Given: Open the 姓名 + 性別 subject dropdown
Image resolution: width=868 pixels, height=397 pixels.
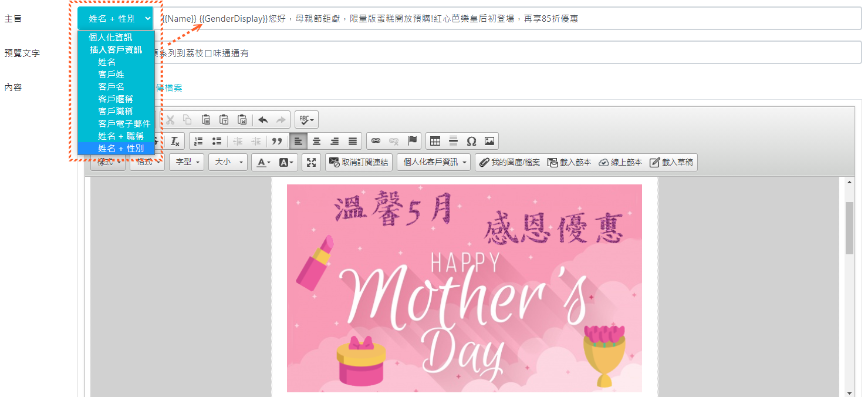Looking at the screenshot, I should click(115, 18).
